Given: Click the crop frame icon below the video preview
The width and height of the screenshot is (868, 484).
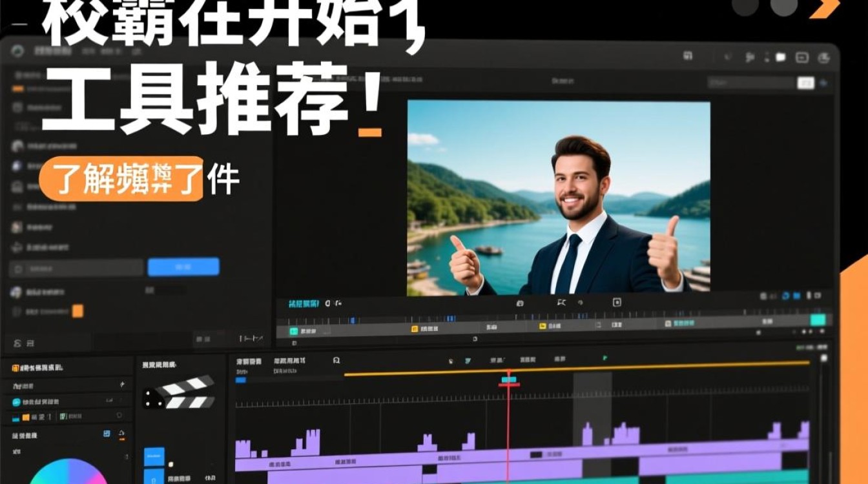Looking at the screenshot, I should [x=561, y=302].
